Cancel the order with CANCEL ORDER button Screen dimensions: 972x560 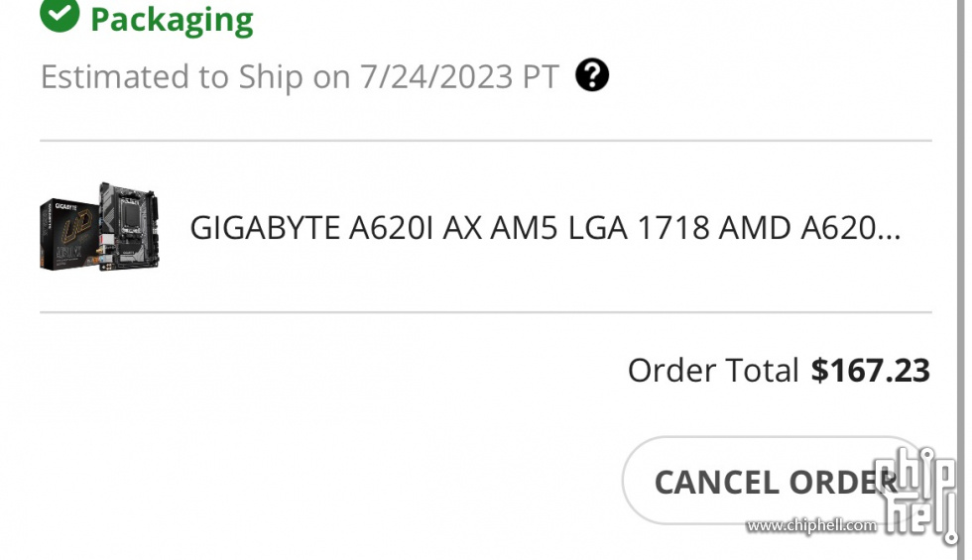pos(776,482)
